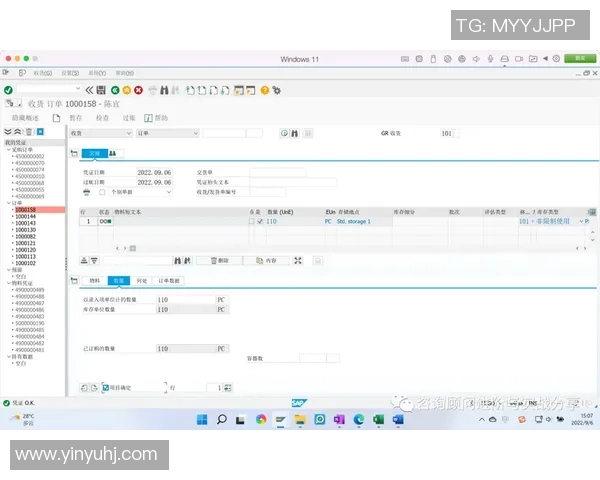
Task: Click the red Cancel icon in toolbar
Action: [x=138, y=90]
